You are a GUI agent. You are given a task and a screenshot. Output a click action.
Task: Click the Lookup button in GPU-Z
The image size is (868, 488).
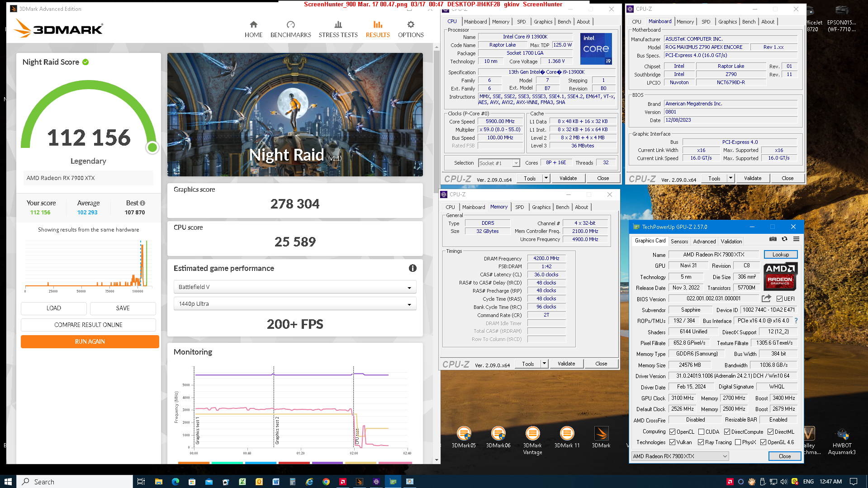pyautogui.click(x=780, y=255)
